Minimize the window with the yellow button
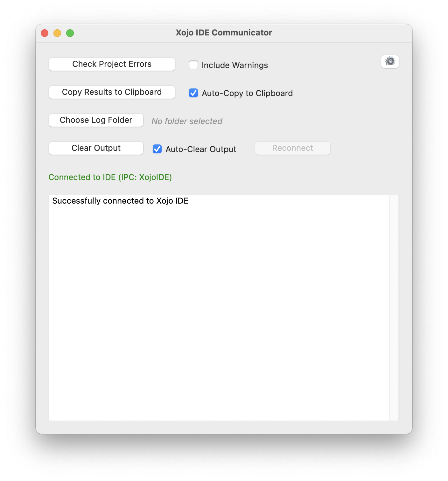The height and width of the screenshot is (481, 448). pyautogui.click(x=57, y=33)
